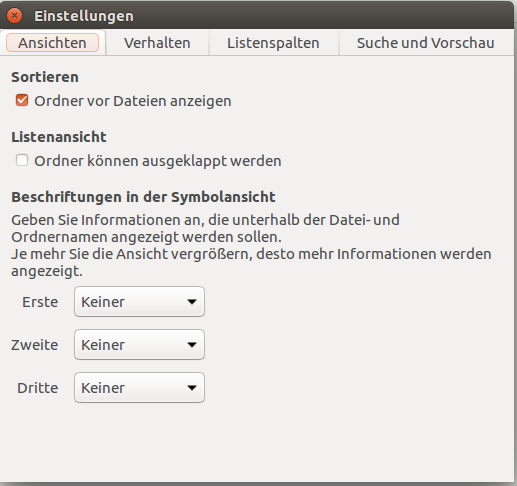
Task: Click the Erste label beside the first dropdown
Action: click(x=40, y=302)
